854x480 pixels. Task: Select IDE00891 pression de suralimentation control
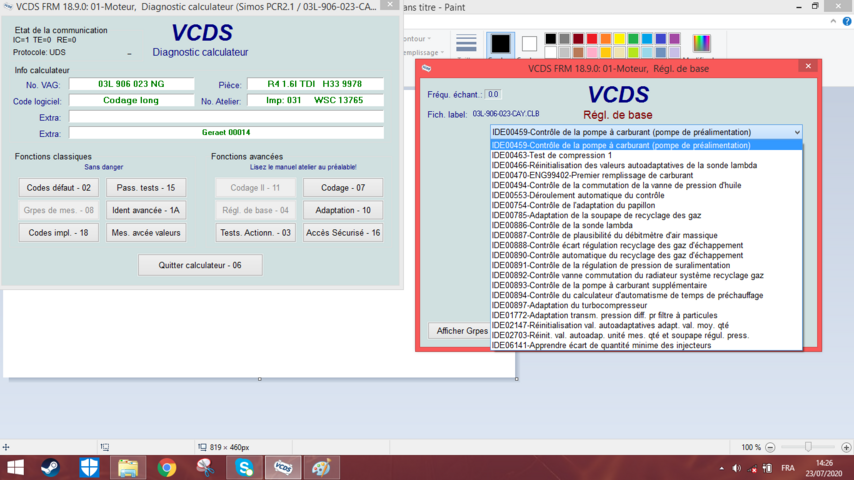pos(646,265)
